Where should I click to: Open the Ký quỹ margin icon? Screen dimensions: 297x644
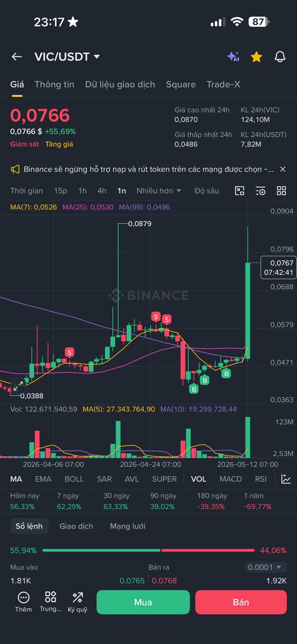tap(78, 602)
